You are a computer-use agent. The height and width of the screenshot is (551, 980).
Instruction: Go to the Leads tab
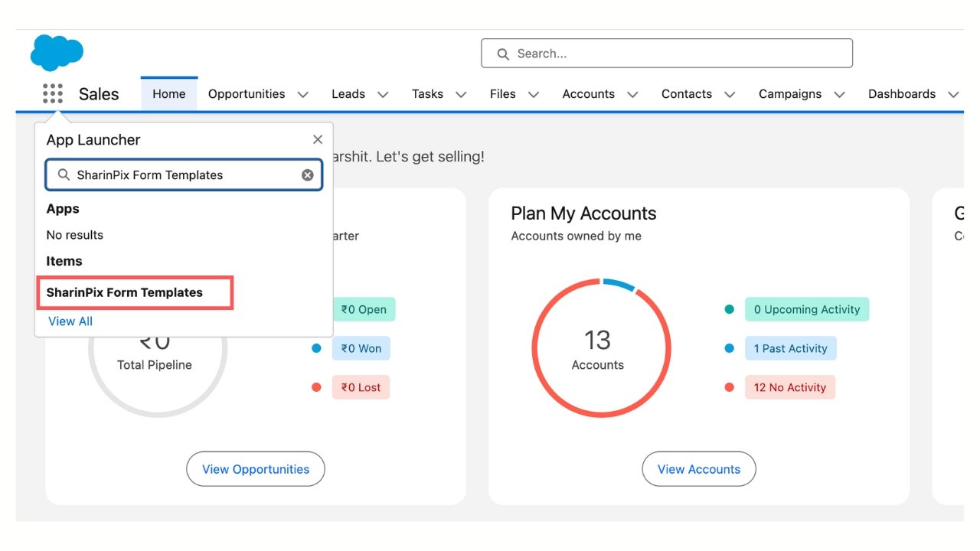click(348, 94)
